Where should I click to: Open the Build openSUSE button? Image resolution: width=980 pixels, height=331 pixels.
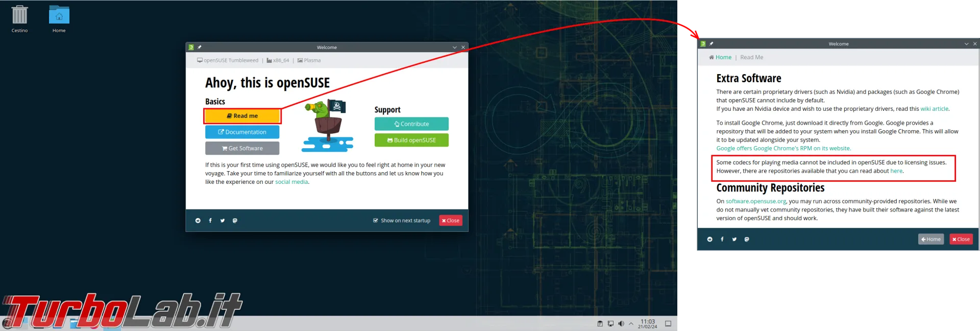(x=411, y=140)
